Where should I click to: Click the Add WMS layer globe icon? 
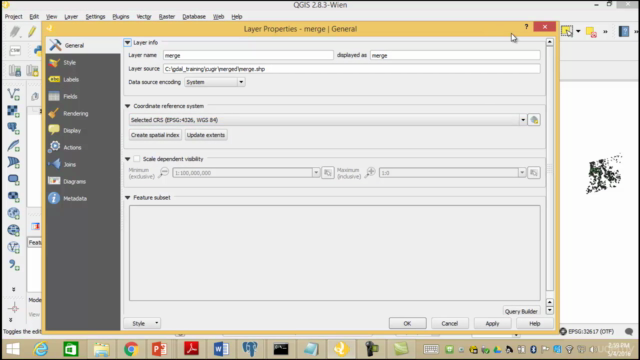point(13,213)
